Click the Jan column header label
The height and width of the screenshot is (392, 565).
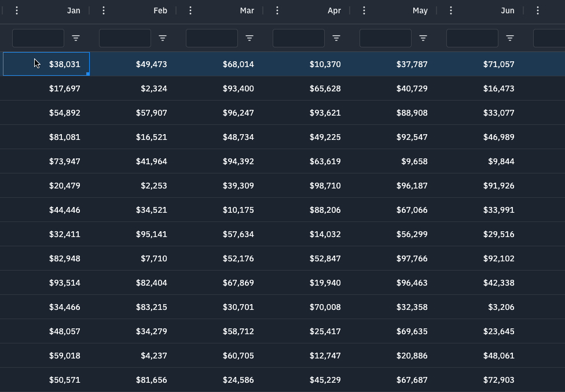pos(74,10)
